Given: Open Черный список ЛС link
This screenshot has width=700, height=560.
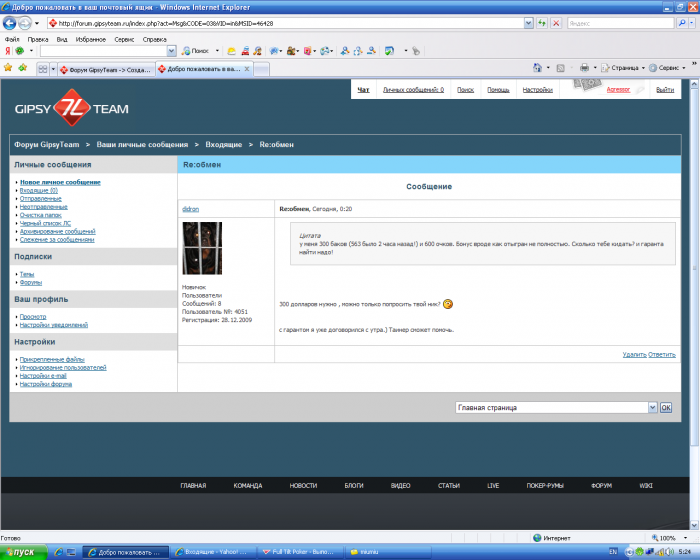Looking at the screenshot, I should [x=45, y=223].
